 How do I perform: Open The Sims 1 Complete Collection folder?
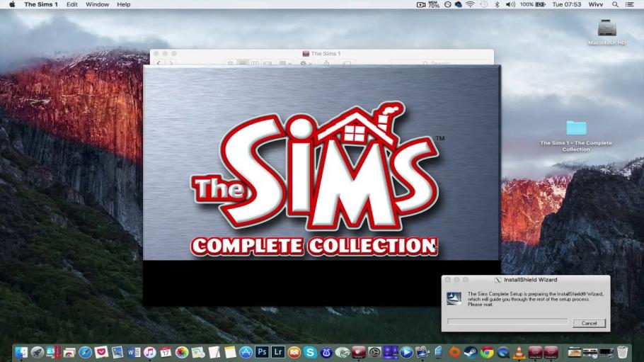pyautogui.click(x=576, y=128)
